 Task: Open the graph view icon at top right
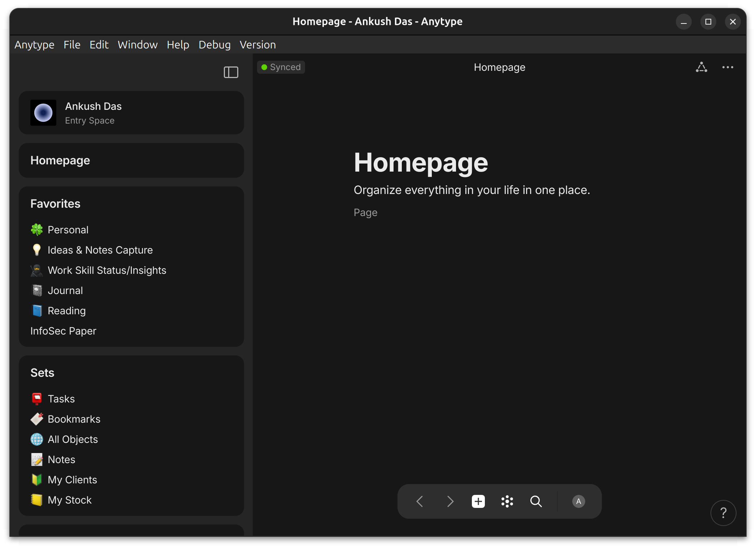[701, 67]
